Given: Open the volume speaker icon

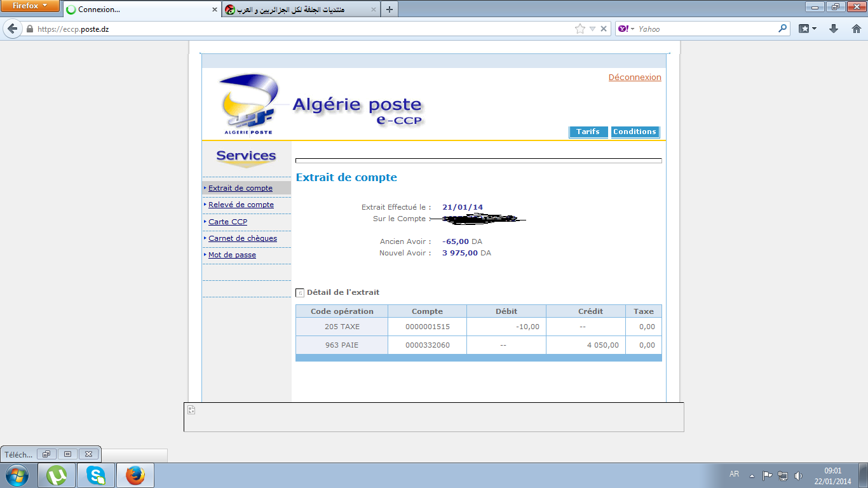Looking at the screenshot, I should pyautogui.click(x=798, y=475).
